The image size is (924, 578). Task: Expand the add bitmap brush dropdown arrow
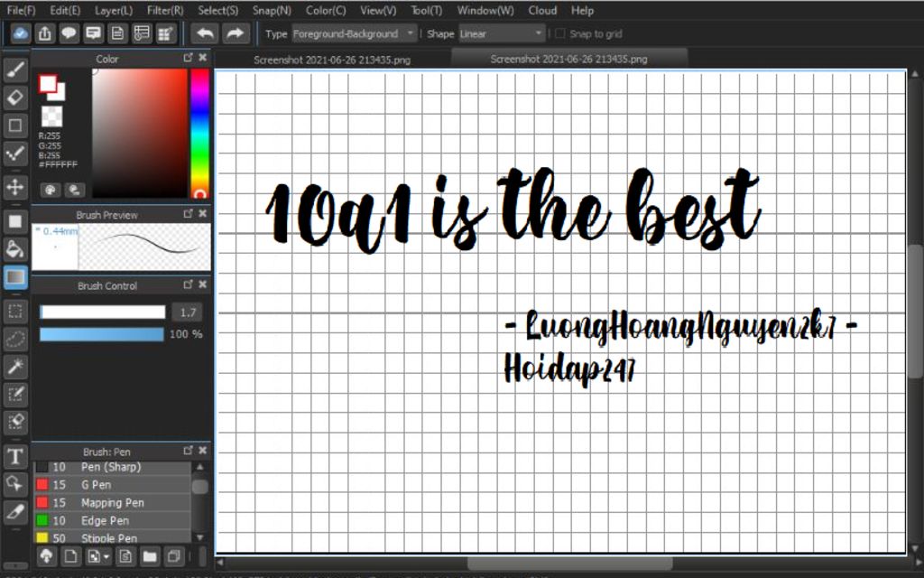(x=106, y=556)
